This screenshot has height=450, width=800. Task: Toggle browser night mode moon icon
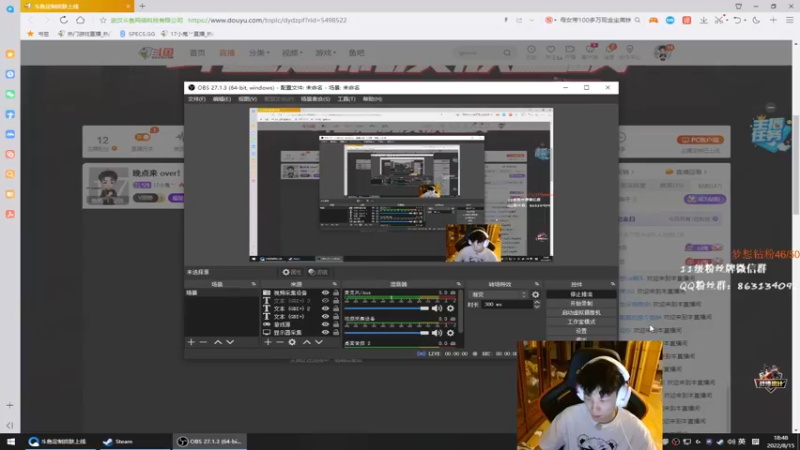coord(756,20)
